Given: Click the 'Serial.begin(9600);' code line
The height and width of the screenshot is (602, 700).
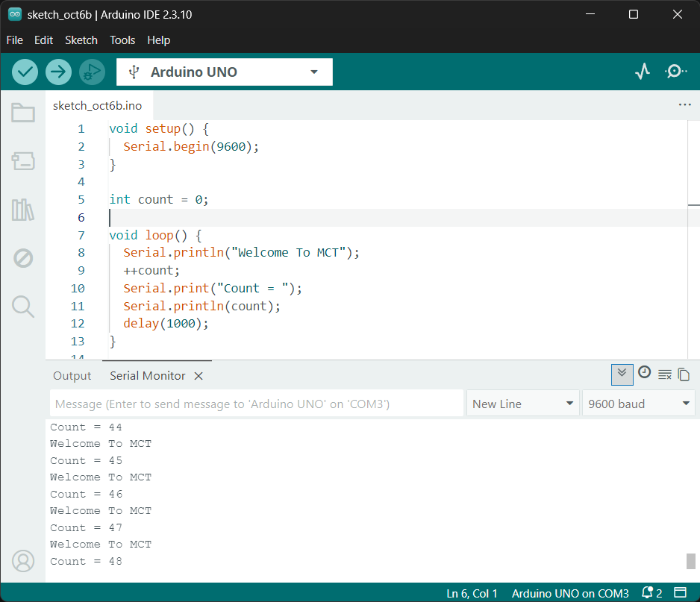Looking at the screenshot, I should (x=191, y=146).
